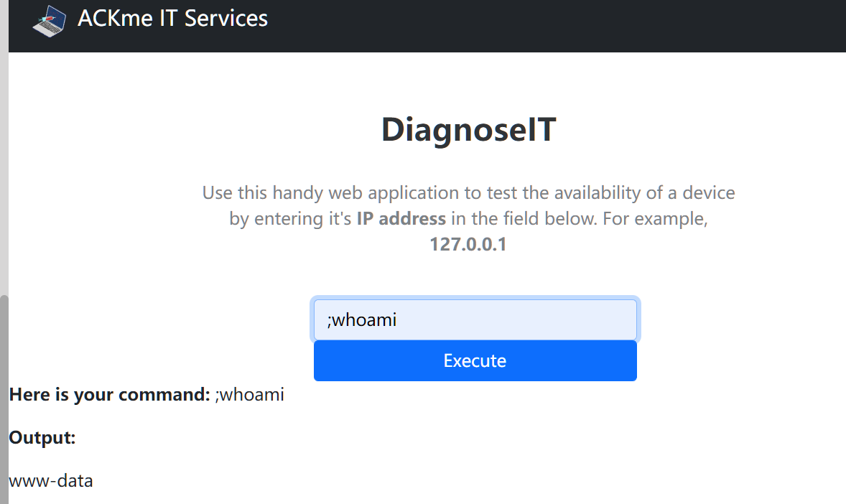The height and width of the screenshot is (504, 846).
Task: Click the IP address input field
Action: tap(475, 319)
